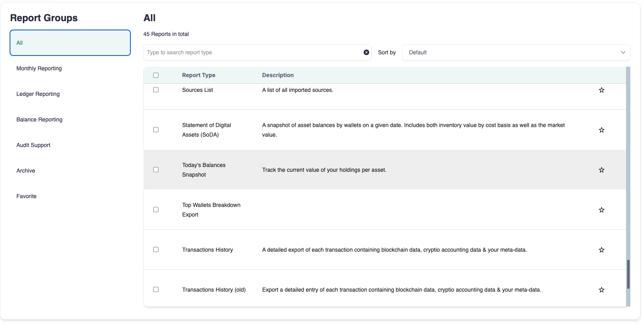Star the Statement of Digital Assets report
The height and width of the screenshot is (324, 644).
pyautogui.click(x=601, y=130)
